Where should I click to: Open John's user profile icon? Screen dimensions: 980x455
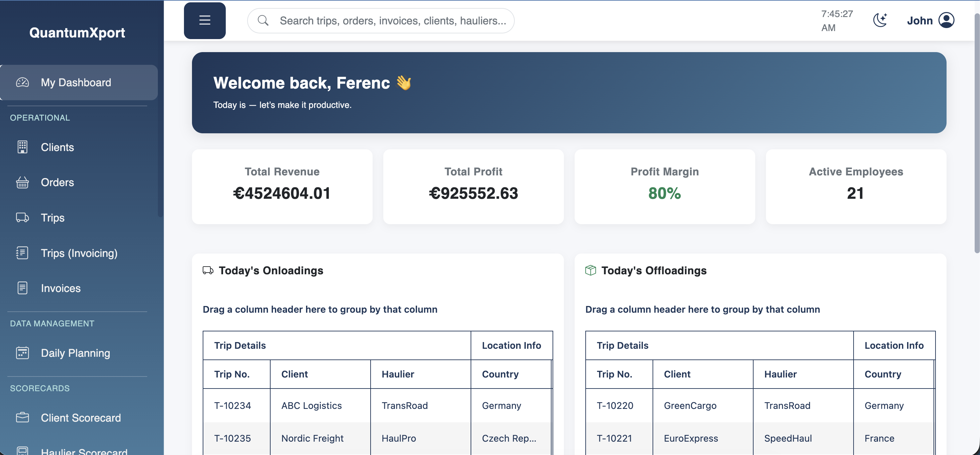946,20
